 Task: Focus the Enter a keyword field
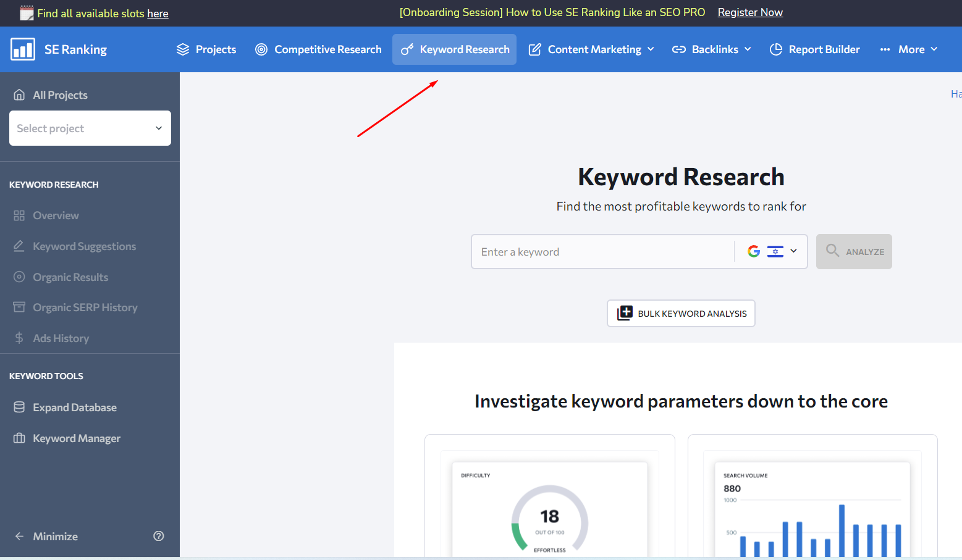(602, 251)
